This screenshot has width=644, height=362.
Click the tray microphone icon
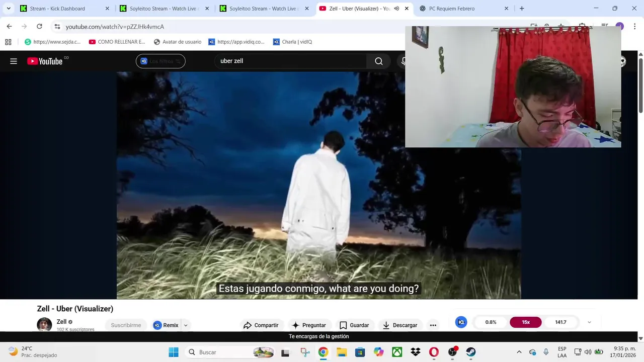[546, 352]
